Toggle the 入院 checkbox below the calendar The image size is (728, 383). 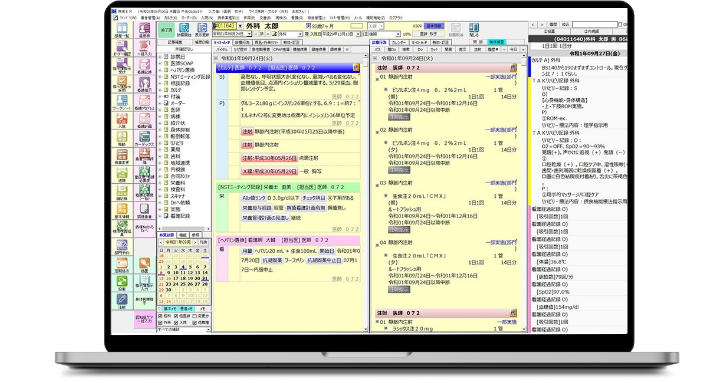(177, 322)
